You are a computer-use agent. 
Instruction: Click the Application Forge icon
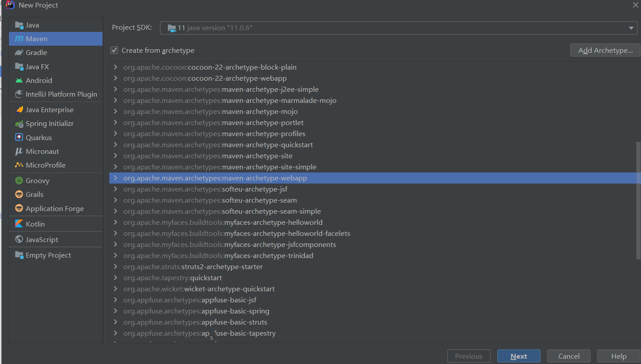(19, 208)
